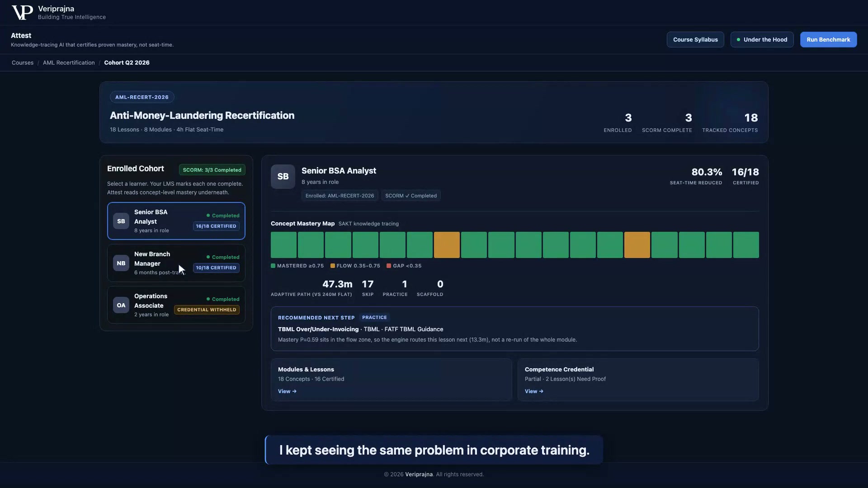Click the 3 Enrolled stat
This screenshot has width=868, height=488.
[x=618, y=123]
